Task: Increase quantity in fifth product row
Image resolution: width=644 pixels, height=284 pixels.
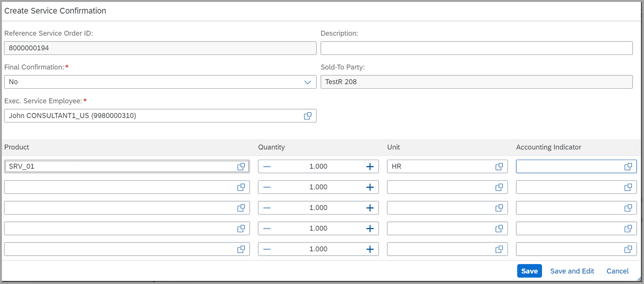Action: click(370, 249)
